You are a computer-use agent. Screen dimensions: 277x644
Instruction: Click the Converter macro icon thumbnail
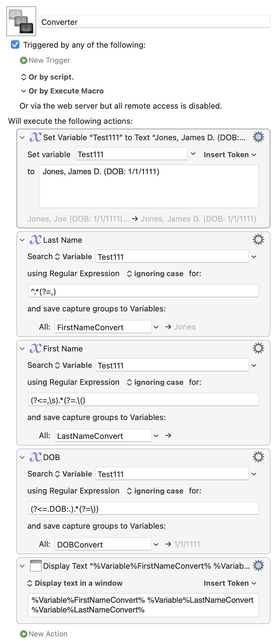(21, 21)
